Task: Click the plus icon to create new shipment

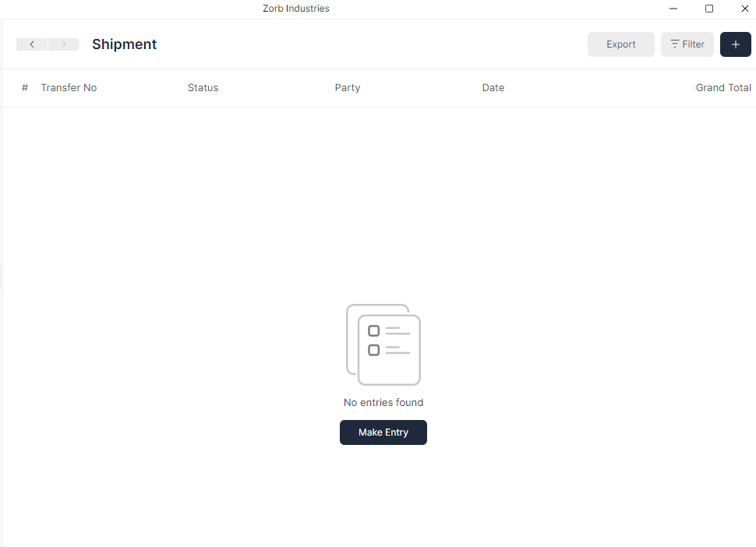Action: tap(735, 44)
